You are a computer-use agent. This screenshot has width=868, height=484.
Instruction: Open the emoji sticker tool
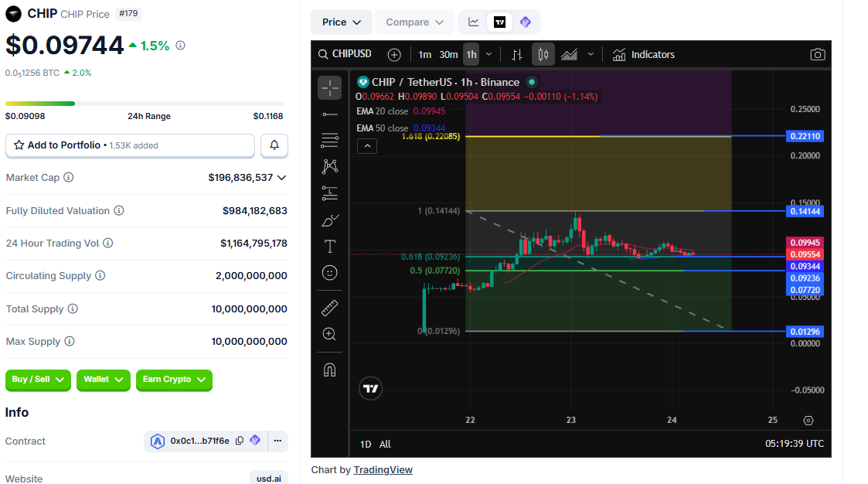click(329, 273)
